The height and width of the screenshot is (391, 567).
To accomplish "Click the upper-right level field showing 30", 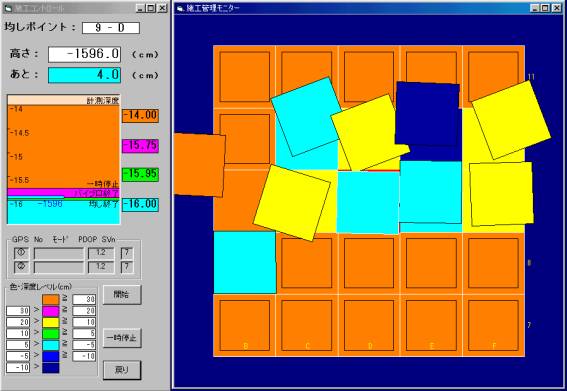I will pos(84,299).
